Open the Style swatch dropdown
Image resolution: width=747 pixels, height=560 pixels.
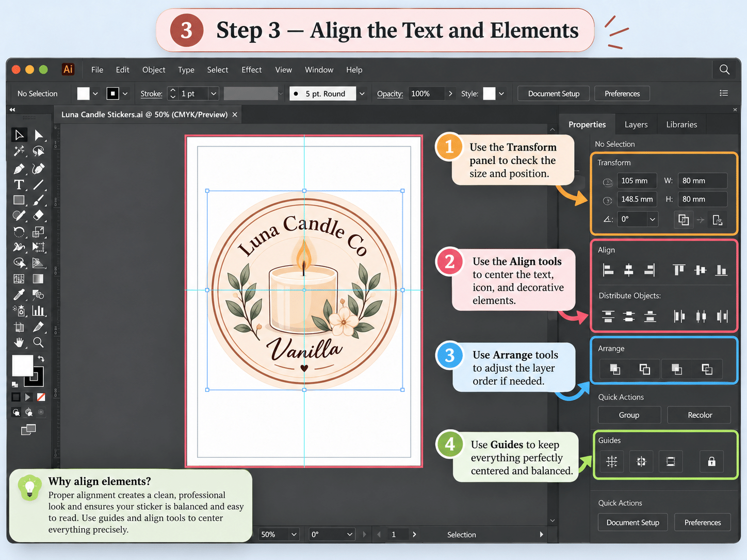[x=501, y=94]
